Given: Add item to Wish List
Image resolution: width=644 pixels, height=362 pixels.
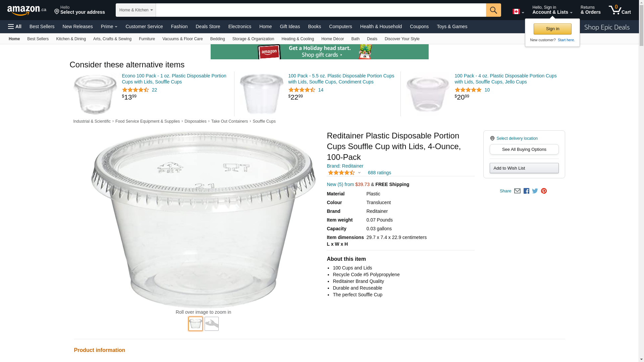Looking at the screenshot, I should [x=524, y=168].
